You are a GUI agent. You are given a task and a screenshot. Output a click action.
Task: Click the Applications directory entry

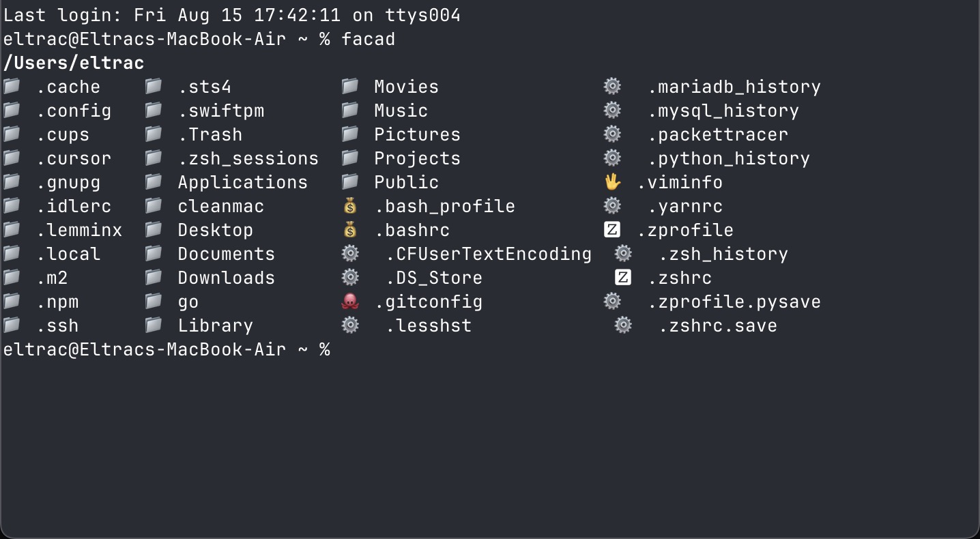point(243,182)
